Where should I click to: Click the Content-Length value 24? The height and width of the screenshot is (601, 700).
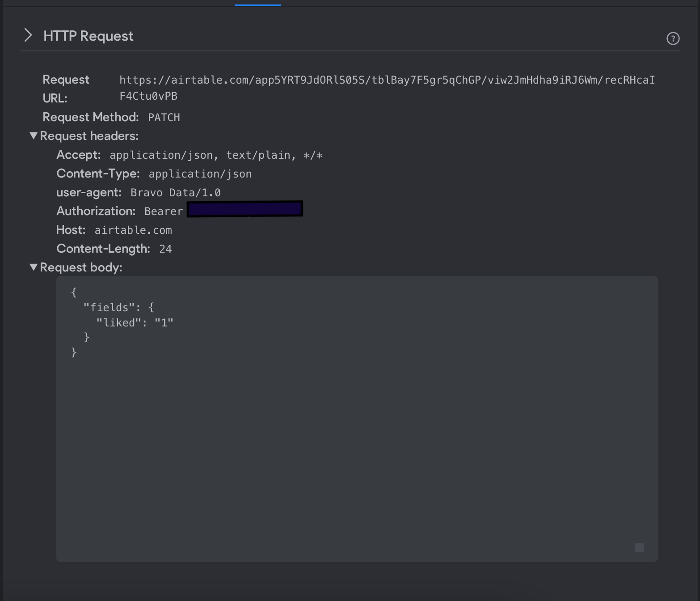[x=165, y=249]
